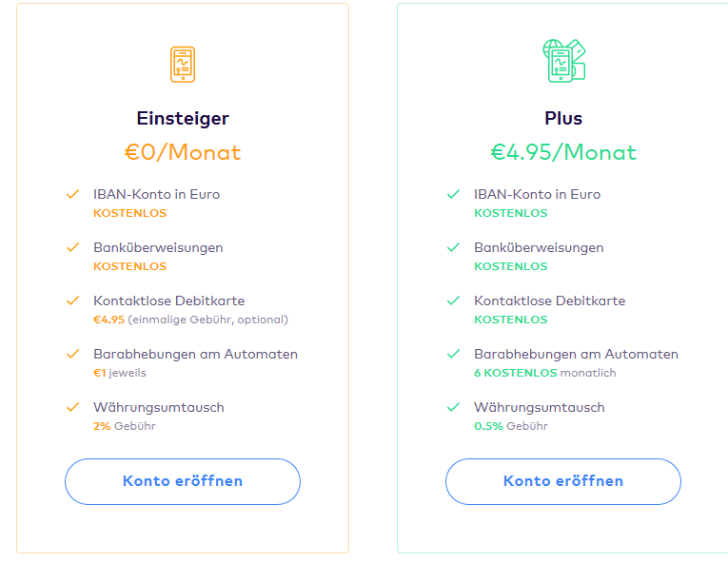Click orange checkmark beside Einsteiger Kontaktlose Debitkarte
728x563 pixels.
coord(72,301)
